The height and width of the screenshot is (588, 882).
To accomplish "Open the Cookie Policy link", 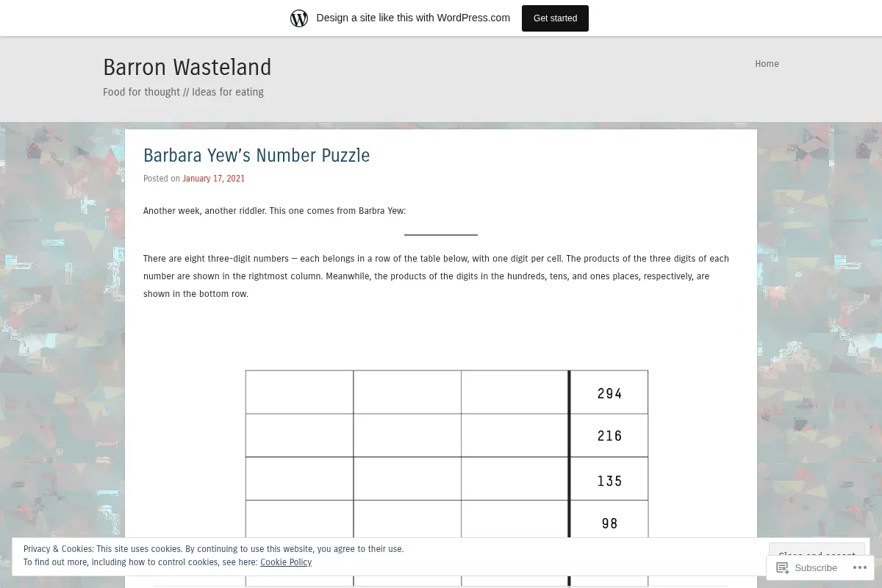I will pyautogui.click(x=286, y=562).
